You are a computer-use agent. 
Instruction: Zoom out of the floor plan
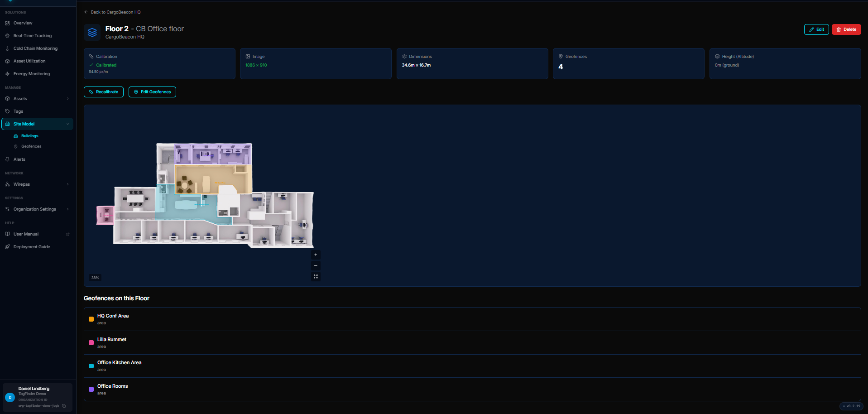click(316, 265)
